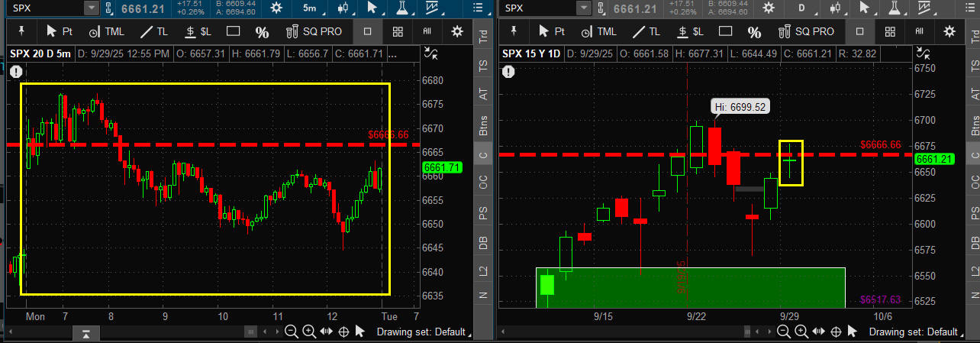This screenshot has height=343, width=980.
Task: Pin the drawing toolbar in right chart
Action: coord(514,31)
